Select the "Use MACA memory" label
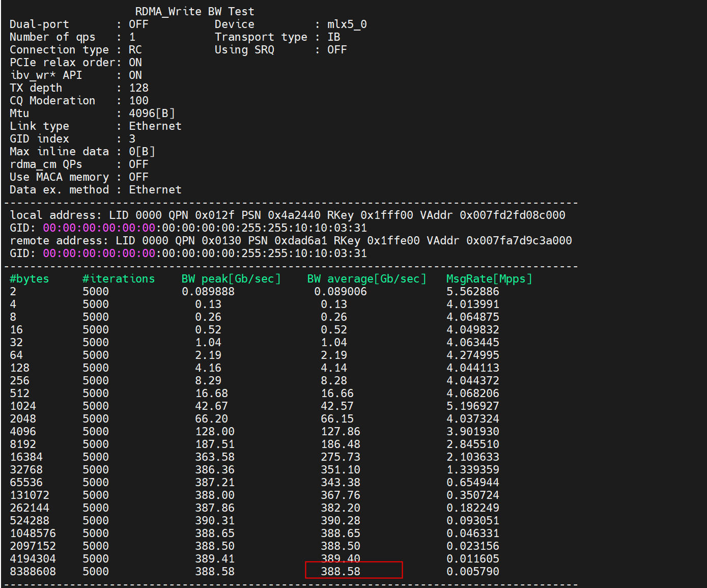Screen dimensions: 707x588 [x=59, y=177]
